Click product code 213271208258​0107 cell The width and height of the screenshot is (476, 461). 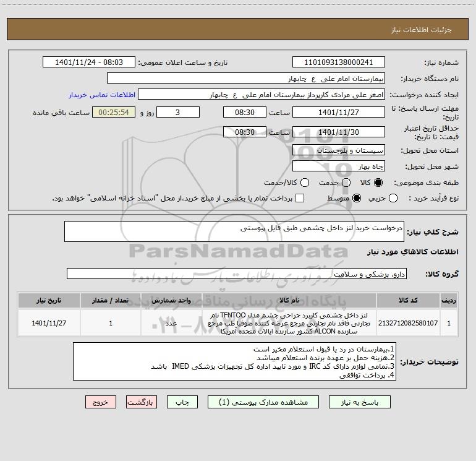(408, 323)
